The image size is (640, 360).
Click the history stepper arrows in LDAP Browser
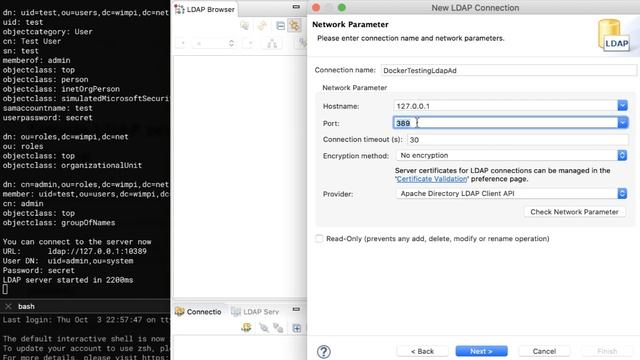coord(231,43)
